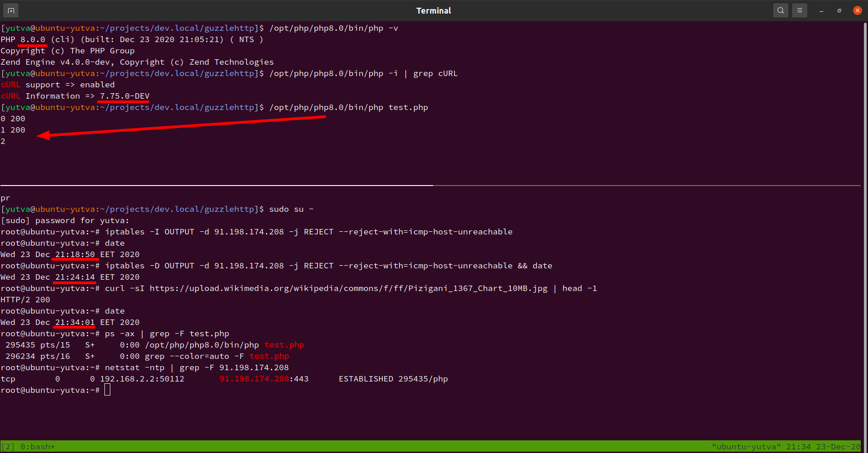This screenshot has width=868, height=453.
Task: Click the HTTP/2 200 output line
Action: tap(25, 299)
